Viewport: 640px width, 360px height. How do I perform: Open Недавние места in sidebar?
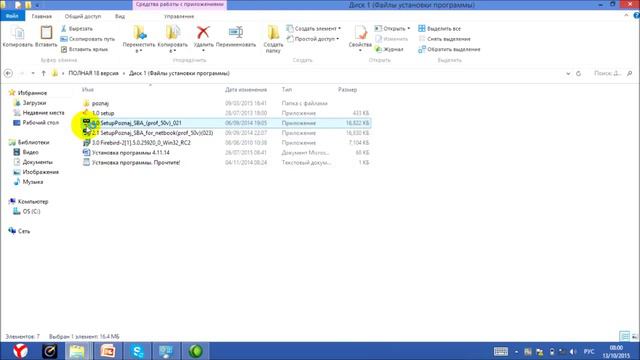[43, 113]
